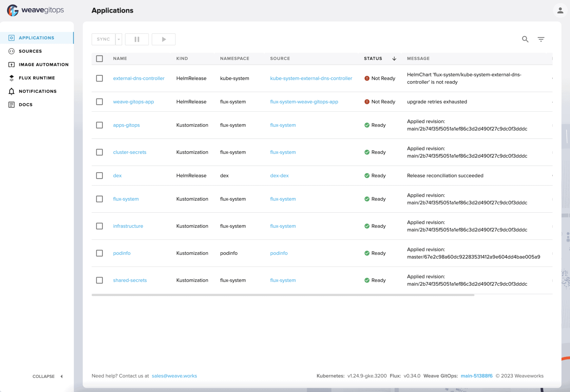Viewport: 570px width, 392px height.
Task: Click the pause reconciliation button
Action: click(x=137, y=39)
